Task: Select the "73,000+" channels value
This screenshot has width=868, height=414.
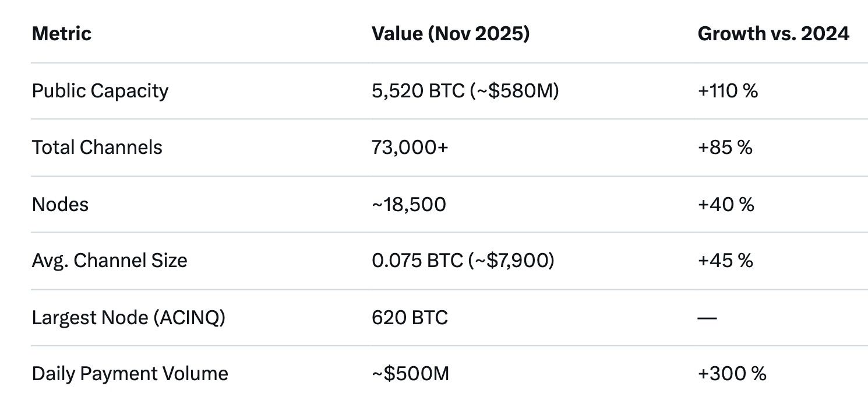Action: click(x=410, y=148)
